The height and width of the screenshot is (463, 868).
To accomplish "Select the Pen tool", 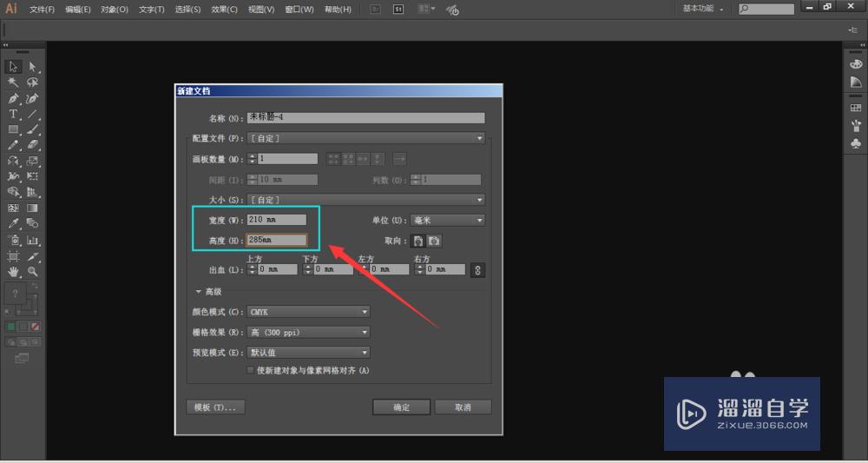I will click(x=13, y=98).
